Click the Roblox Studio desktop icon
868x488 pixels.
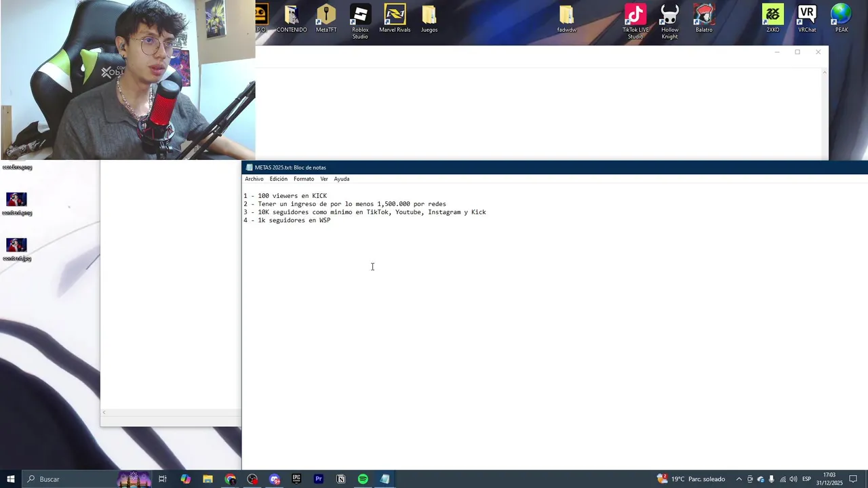tap(360, 22)
